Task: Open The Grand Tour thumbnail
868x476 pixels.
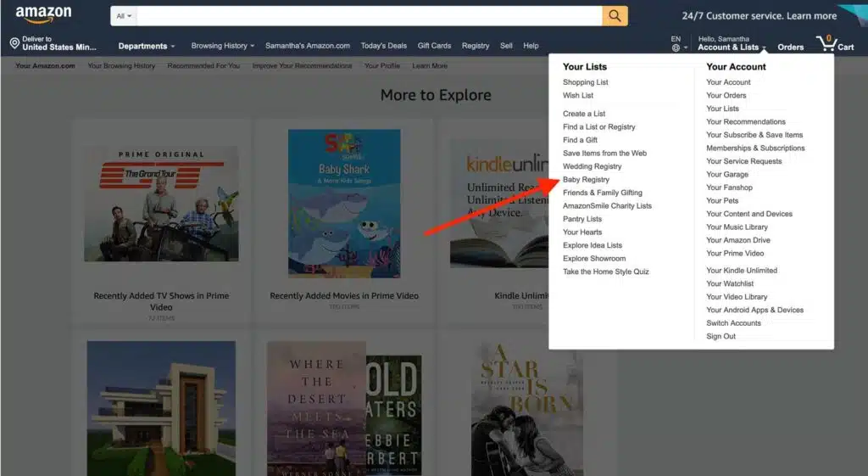Action: pyautogui.click(x=161, y=204)
